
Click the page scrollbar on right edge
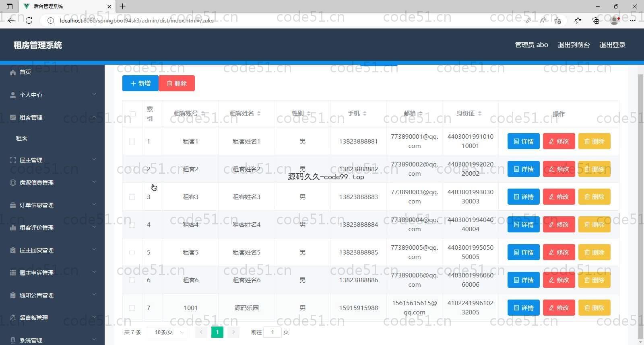coord(640,207)
